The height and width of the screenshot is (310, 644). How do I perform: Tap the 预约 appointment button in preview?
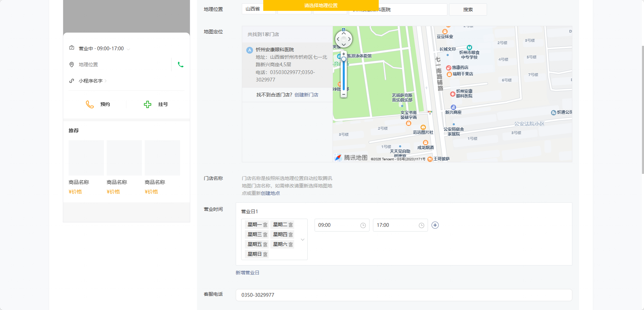pyautogui.click(x=98, y=104)
